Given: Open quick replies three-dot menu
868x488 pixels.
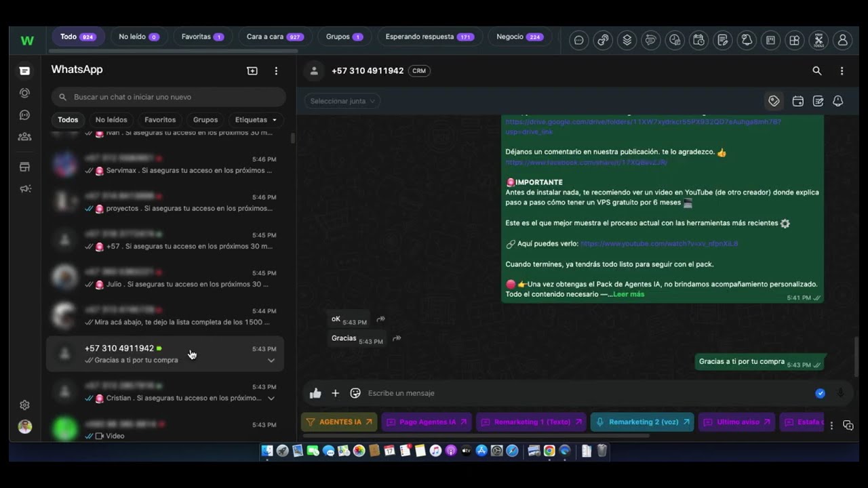Looking at the screenshot, I should [831, 426].
